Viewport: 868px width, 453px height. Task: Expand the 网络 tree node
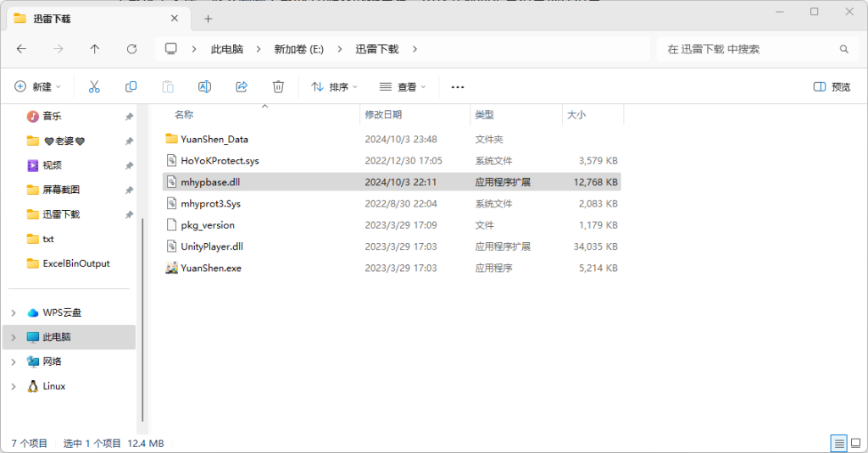(x=14, y=362)
